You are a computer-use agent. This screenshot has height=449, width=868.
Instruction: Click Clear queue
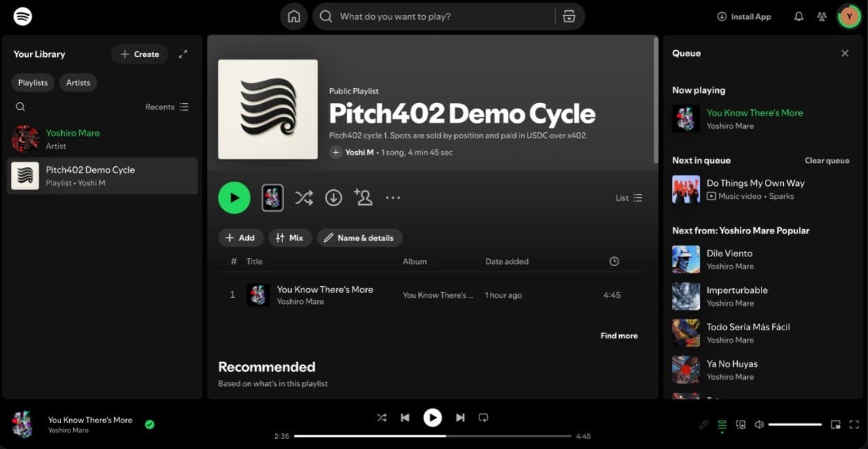click(827, 161)
